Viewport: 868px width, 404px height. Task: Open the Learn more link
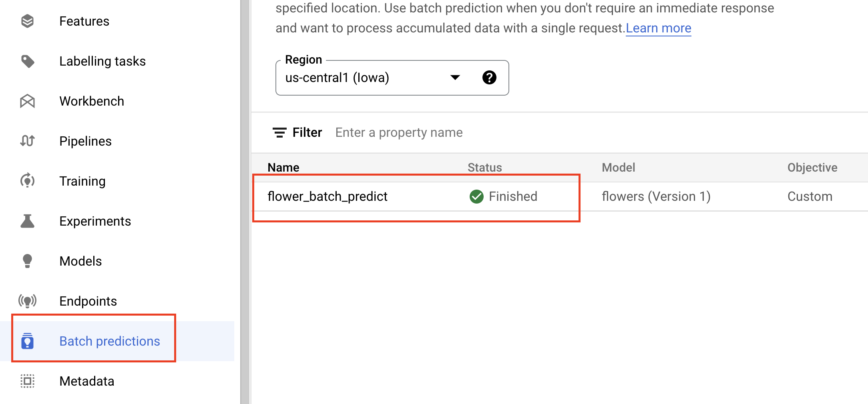point(658,28)
